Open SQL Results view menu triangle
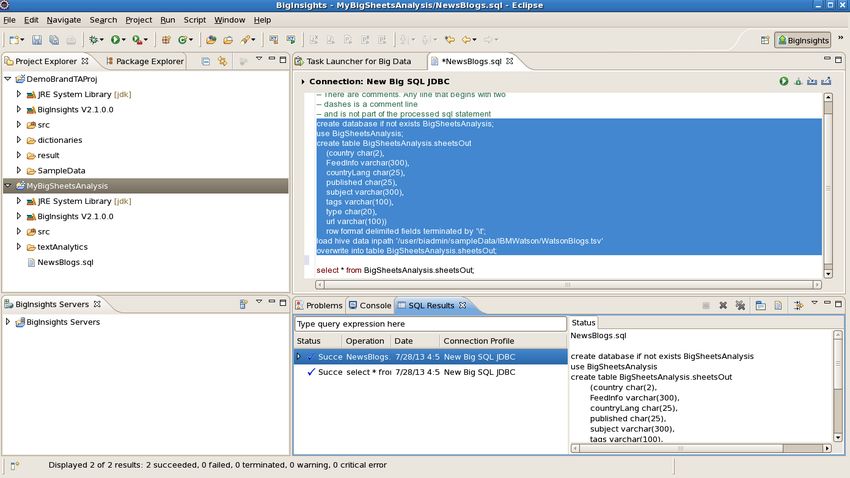This screenshot has width=850, height=478. click(814, 302)
